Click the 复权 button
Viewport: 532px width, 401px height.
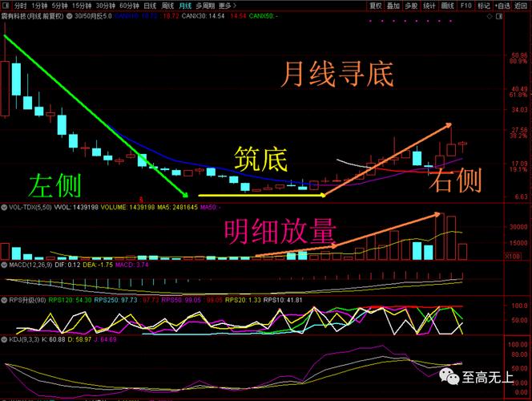coord(376,6)
